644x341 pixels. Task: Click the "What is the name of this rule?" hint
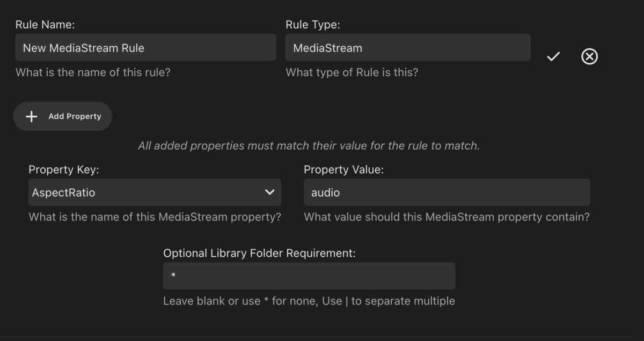point(93,72)
